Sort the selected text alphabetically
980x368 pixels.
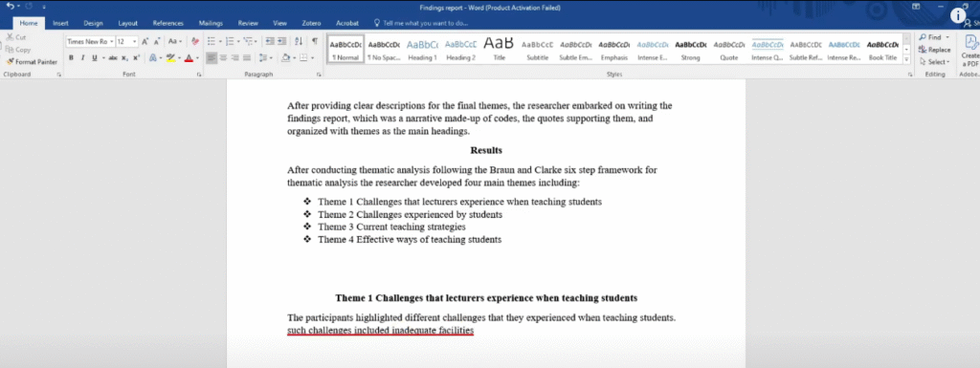click(x=299, y=41)
